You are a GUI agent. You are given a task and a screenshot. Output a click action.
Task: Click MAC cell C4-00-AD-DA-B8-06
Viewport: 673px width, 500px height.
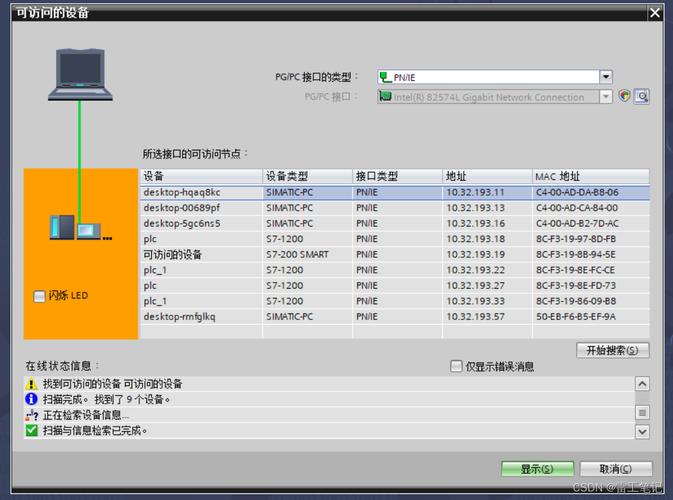click(x=591, y=192)
